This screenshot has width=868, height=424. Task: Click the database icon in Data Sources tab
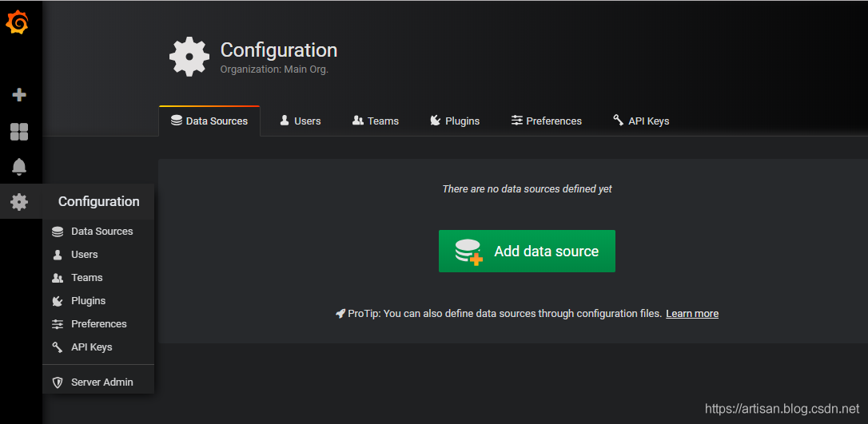(177, 121)
